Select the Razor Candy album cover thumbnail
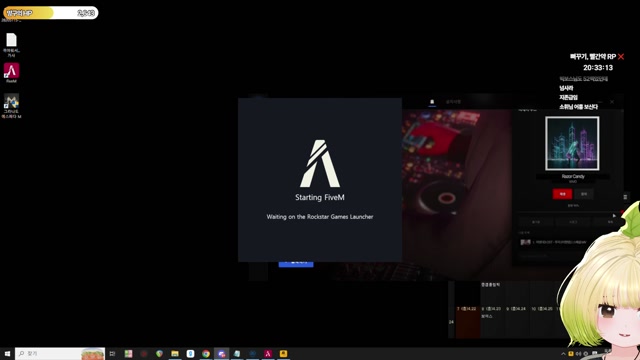The height and width of the screenshot is (360, 640). pyautogui.click(x=572, y=143)
